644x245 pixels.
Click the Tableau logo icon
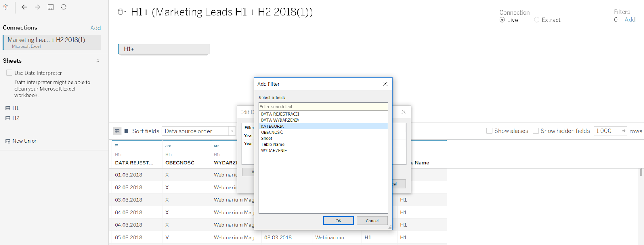6,7
